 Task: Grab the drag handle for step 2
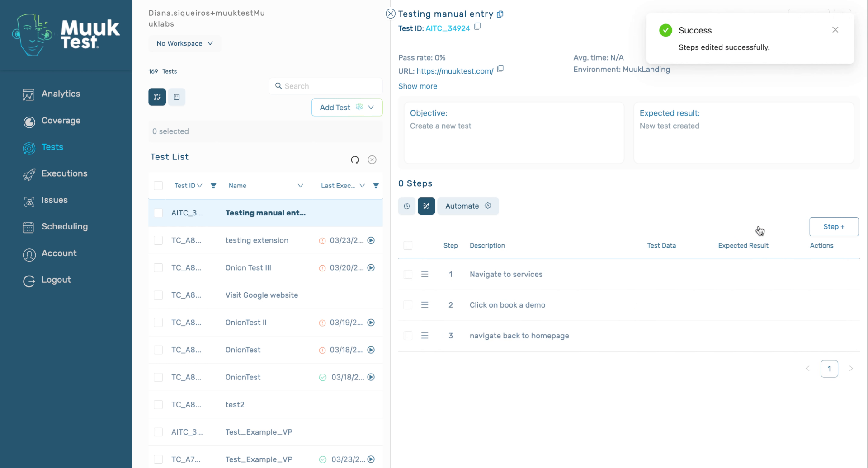tap(425, 305)
